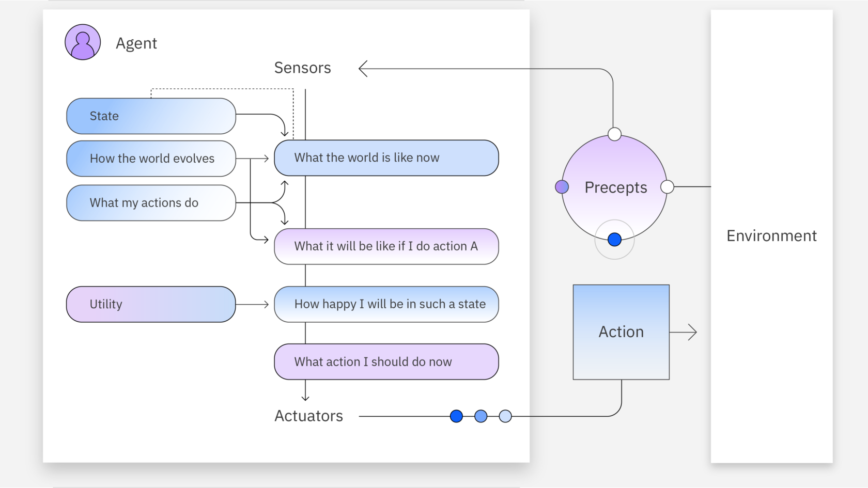Click the "How the world evolves" box
The height and width of the screenshot is (488, 868).
click(151, 159)
